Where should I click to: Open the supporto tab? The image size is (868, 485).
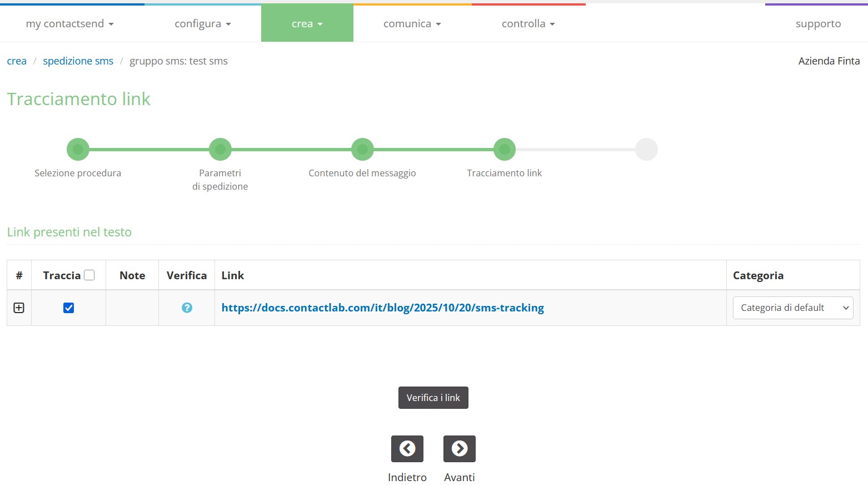click(x=817, y=24)
